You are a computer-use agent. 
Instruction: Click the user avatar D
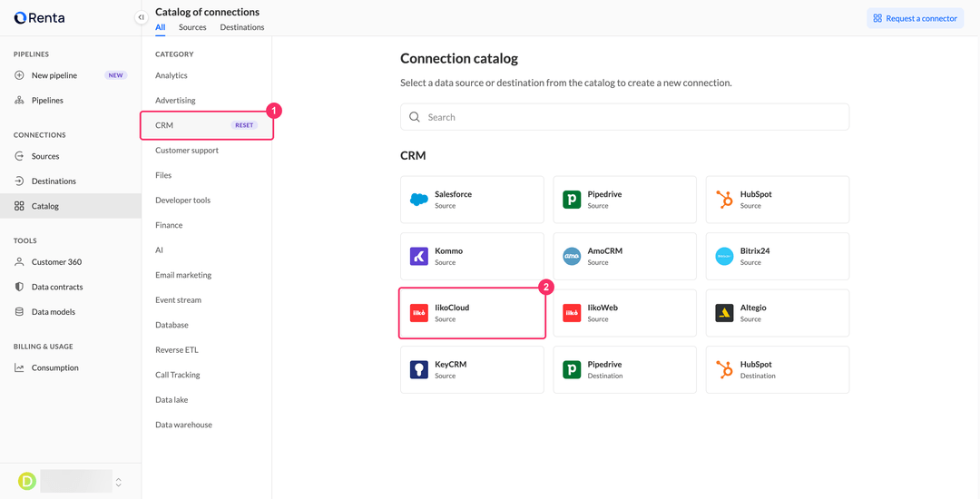27,481
